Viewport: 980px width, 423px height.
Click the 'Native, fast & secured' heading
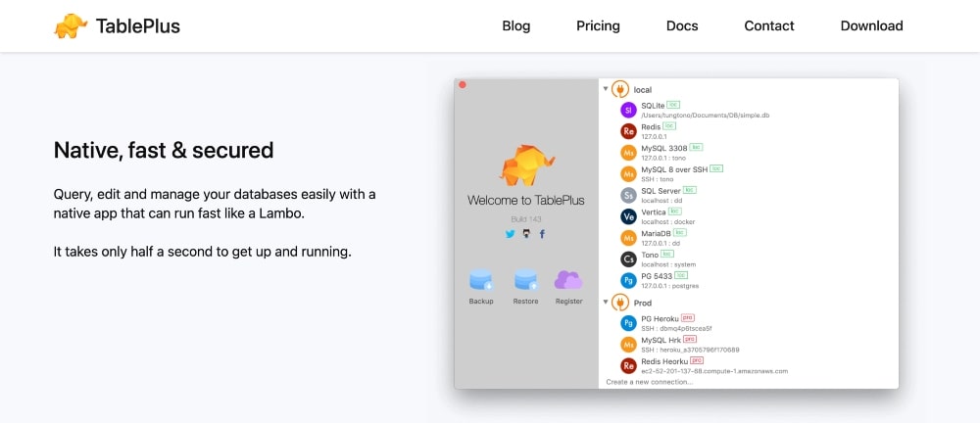[x=164, y=151]
